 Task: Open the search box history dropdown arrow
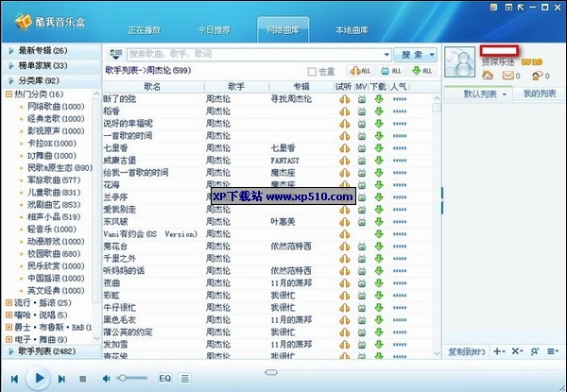(x=387, y=55)
